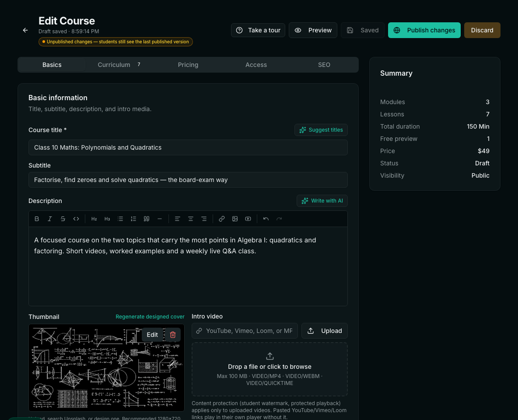Publish changes to the course
This screenshot has height=420, width=518.
(x=424, y=30)
